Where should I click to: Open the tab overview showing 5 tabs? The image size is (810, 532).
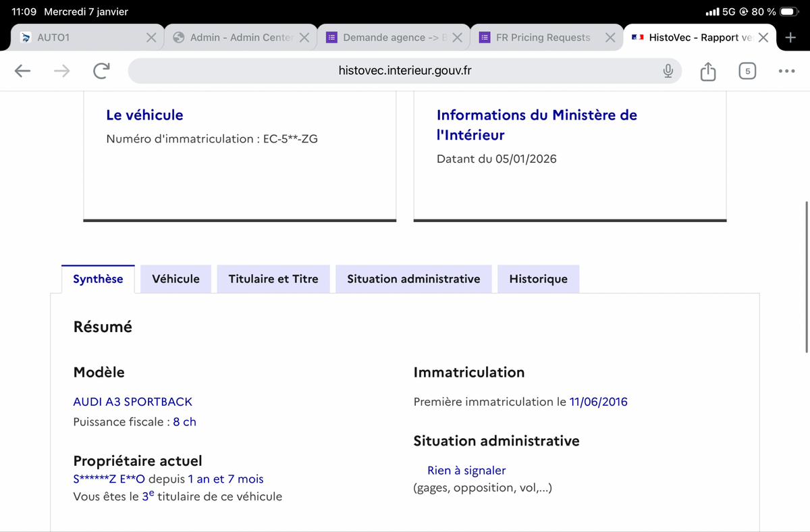(747, 71)
